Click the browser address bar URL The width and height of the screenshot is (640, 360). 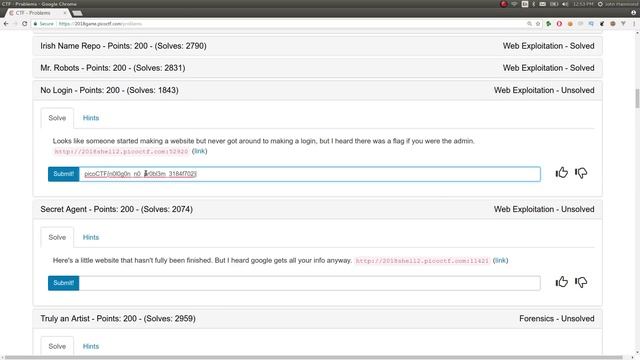coord(100,24)
